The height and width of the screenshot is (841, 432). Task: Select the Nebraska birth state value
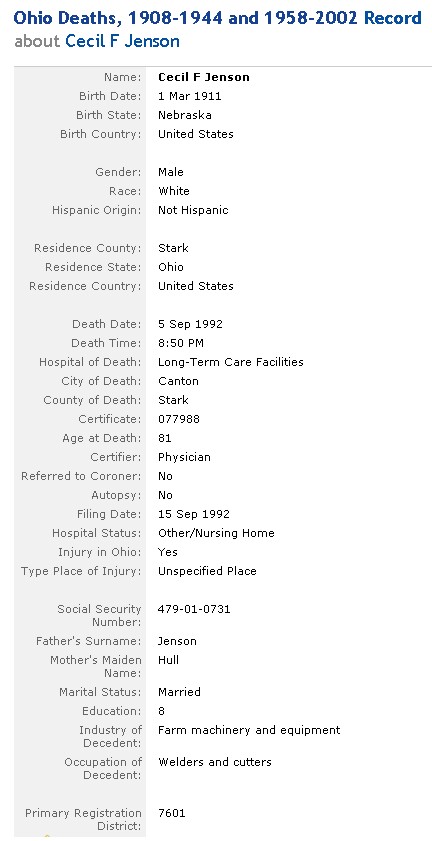[185, 115]
